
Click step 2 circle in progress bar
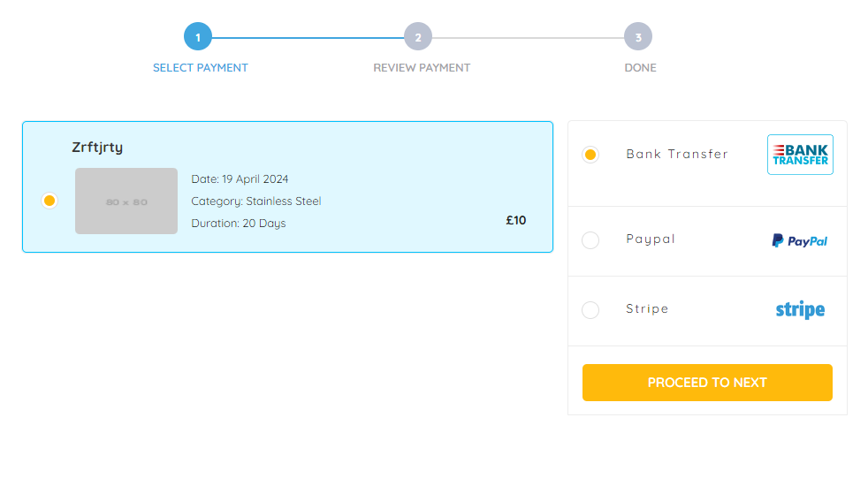click(x=418, y=36)
